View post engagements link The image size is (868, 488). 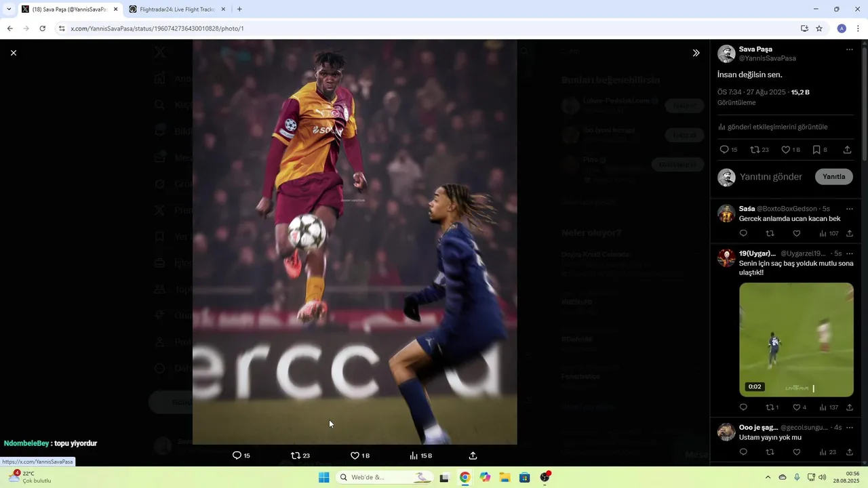(x=772, y=127)
